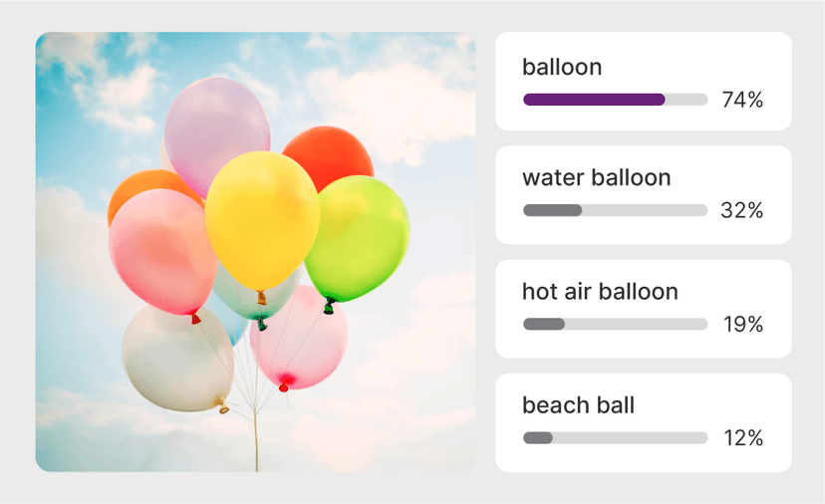The width and height of the screenshot is (825, 504).
Task: Click the 74% confidence value
Action: tap(742, 100)
